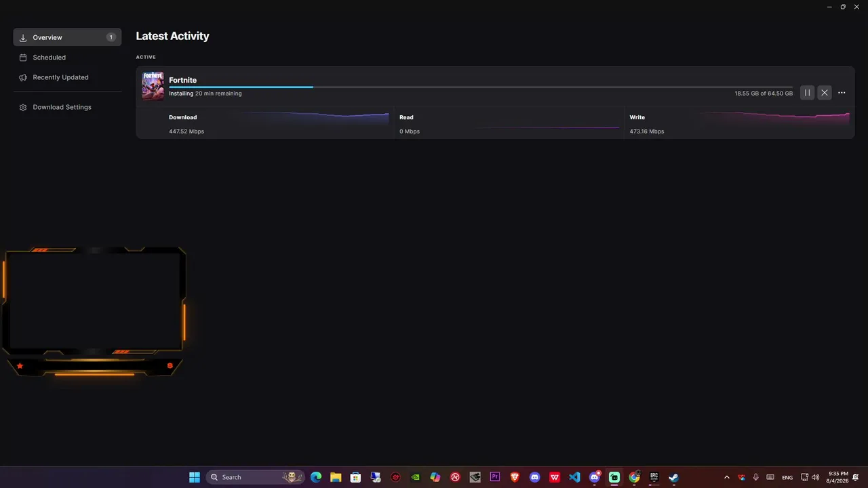Click the Fortnite cover art thumbnail

153,86
